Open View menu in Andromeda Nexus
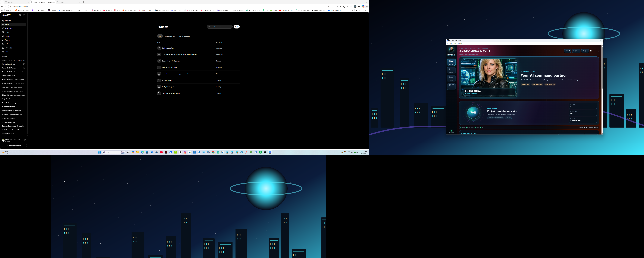 (x=455, y=43)
